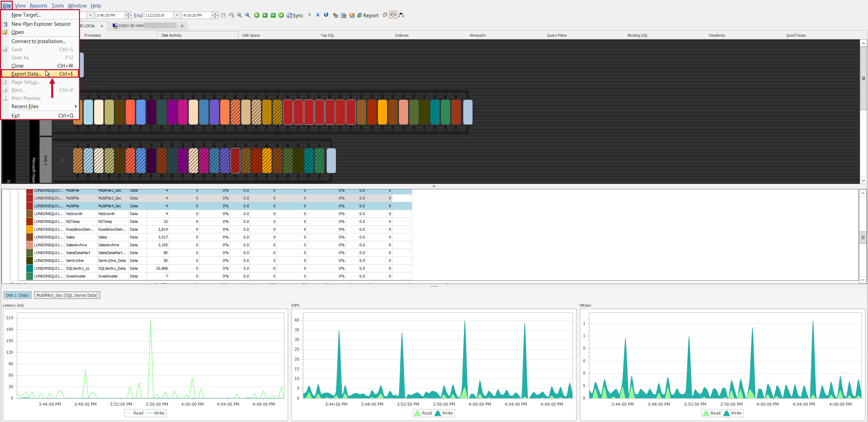This screenshot has width=868, height=422.
Task: Click the Zoom Out magnifier icon
Action: pyautogui.click(x=240, y=15)
